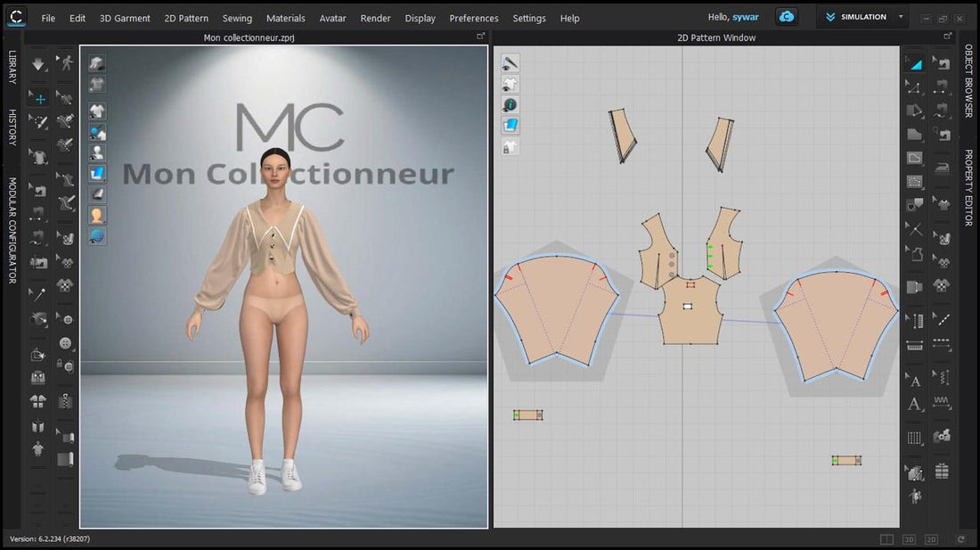980x550 pixels.
Task: Click the blue CLO cloud icon
Action: click(787, 17)
